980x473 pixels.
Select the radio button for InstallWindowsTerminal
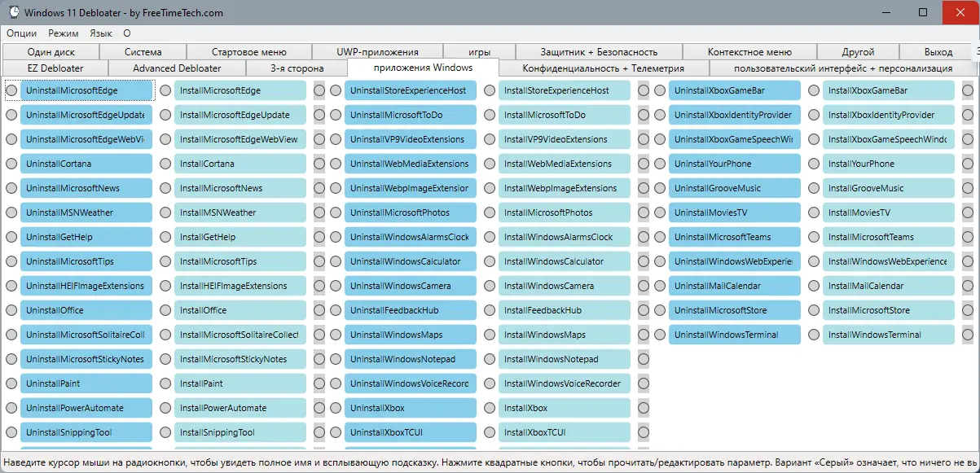814,335
